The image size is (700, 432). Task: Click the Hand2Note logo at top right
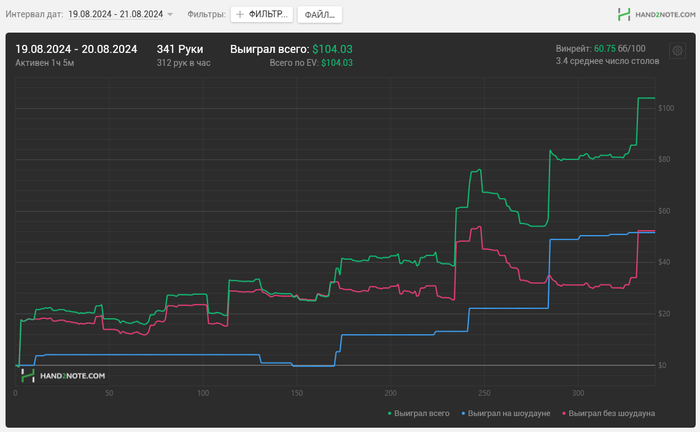657,15
